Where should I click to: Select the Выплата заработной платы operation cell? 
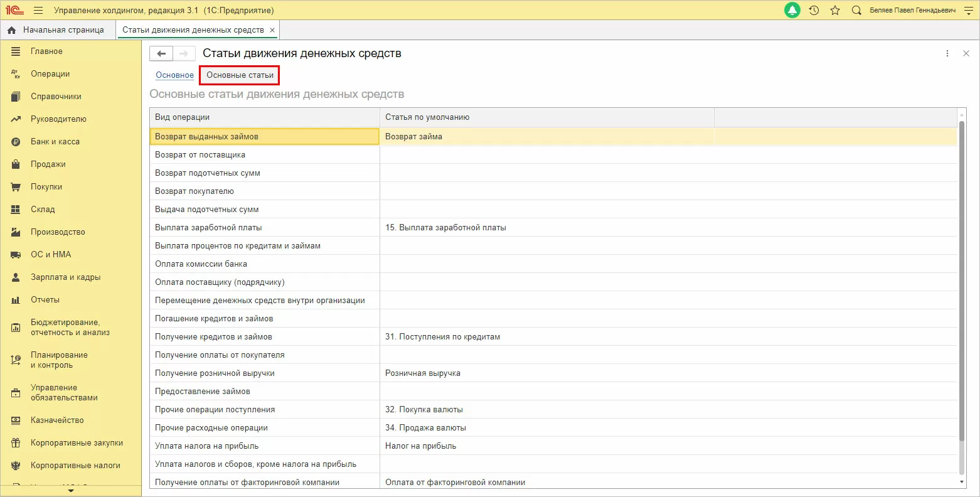point(265,228)
